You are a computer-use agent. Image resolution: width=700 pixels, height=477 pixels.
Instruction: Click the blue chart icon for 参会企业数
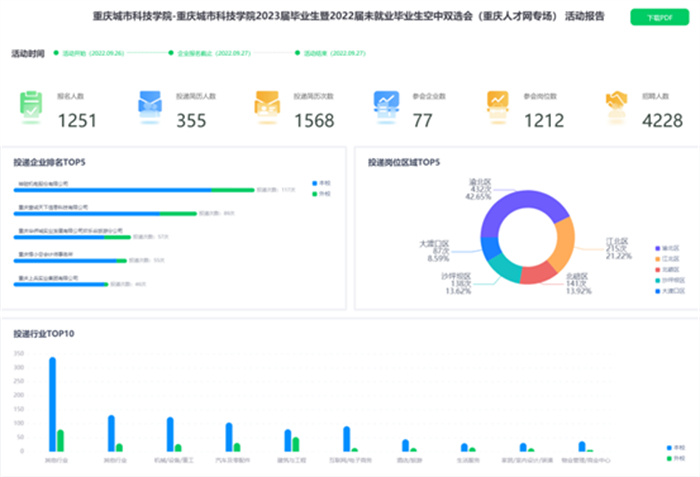pyautogui.click(x=386, y=103)
